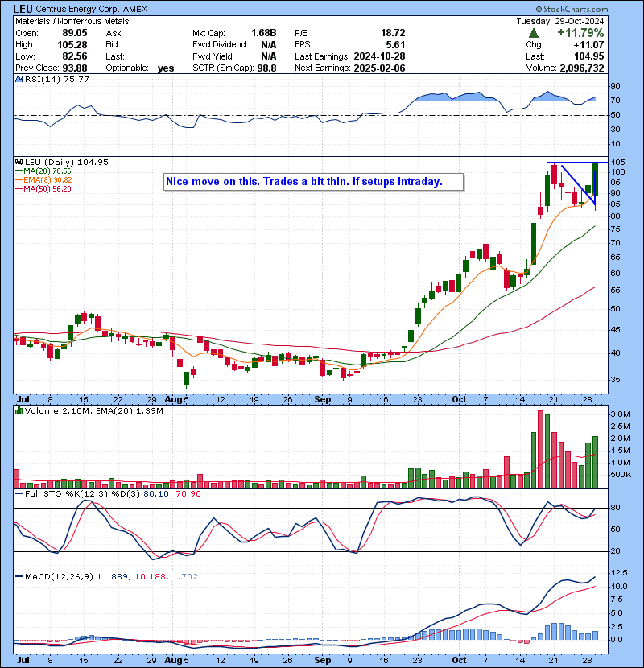This screenshot has height=668, width=644.
Task: Click the Volume figure 2,096,732
Action: tap(582, 68)
